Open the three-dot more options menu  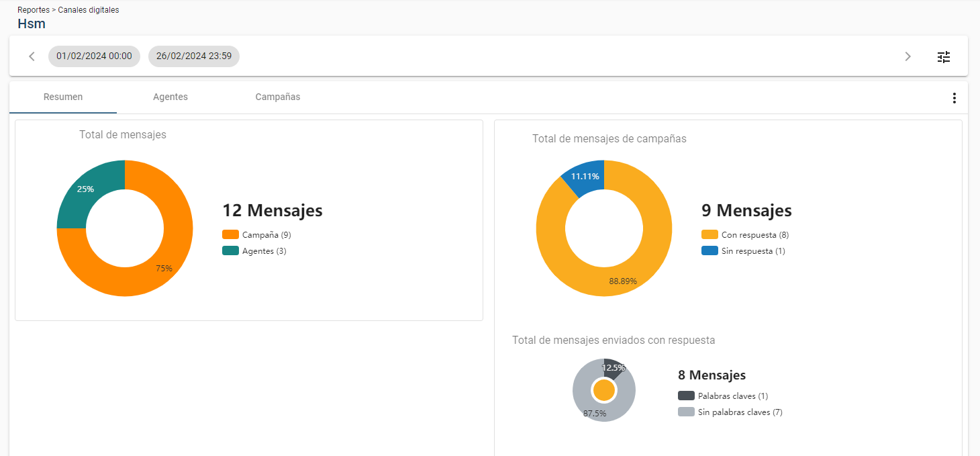pyautogui.click(x=954, y=98)
